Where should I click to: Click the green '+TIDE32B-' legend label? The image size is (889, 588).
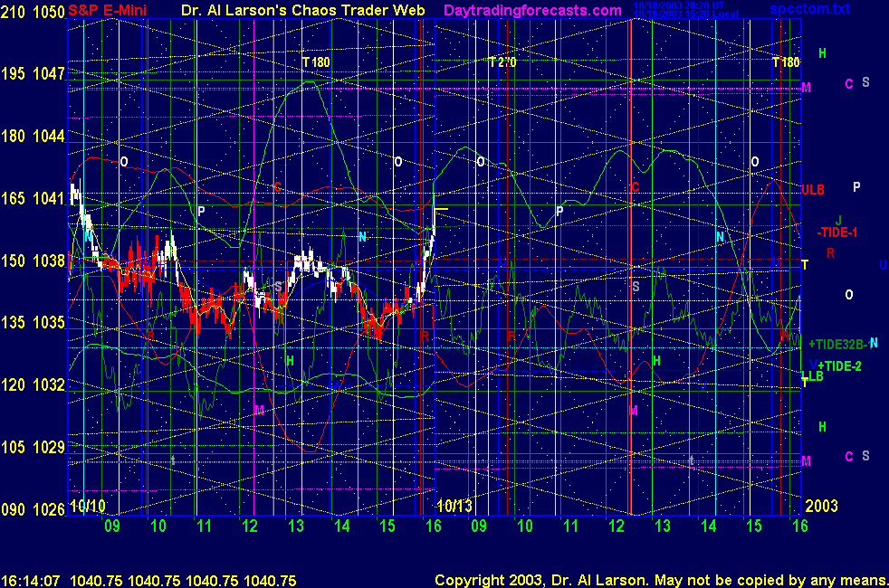click(x=838, y=345)
